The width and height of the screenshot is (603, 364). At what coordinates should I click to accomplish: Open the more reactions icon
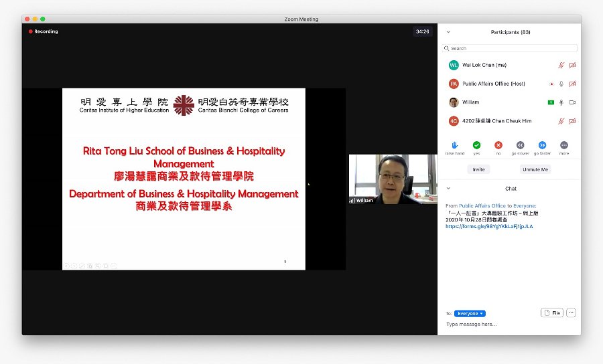pos(564,145)
